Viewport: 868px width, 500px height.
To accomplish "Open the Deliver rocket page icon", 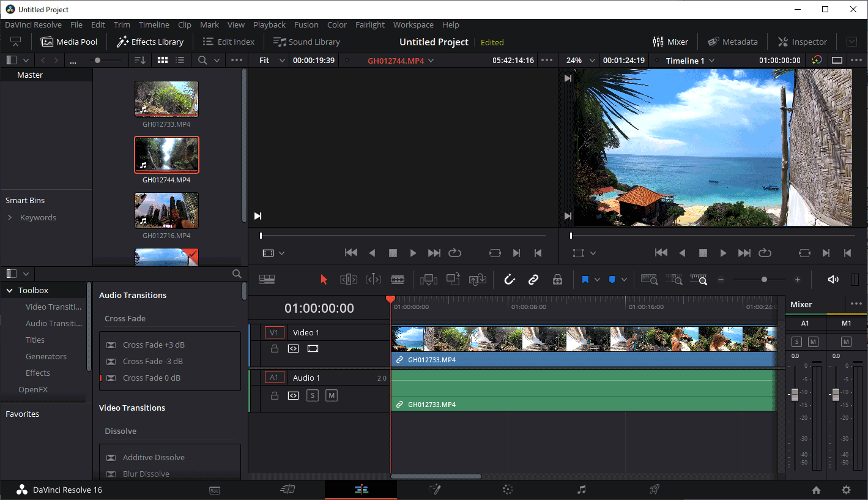I will pos(654,490).
